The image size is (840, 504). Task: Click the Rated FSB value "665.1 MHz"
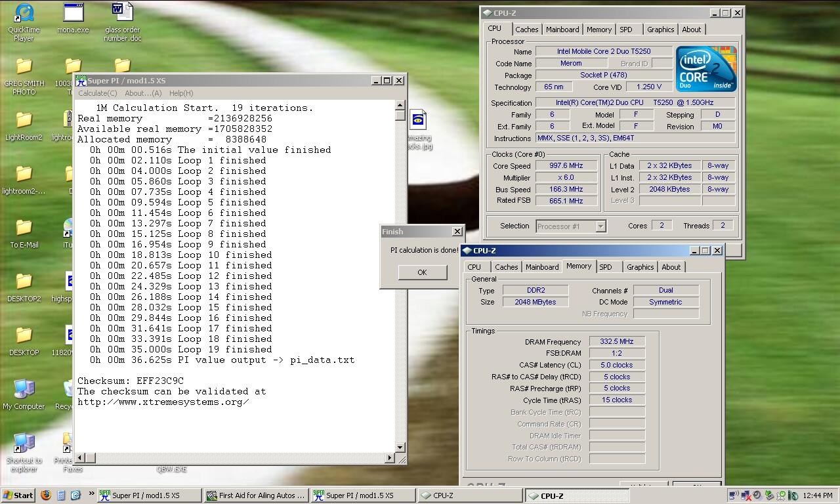pyautogui.click(x=566, y=201)
